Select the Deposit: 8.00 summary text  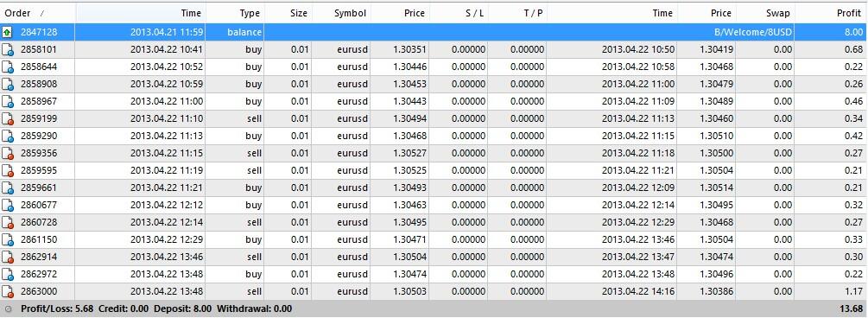pos(183,308)
